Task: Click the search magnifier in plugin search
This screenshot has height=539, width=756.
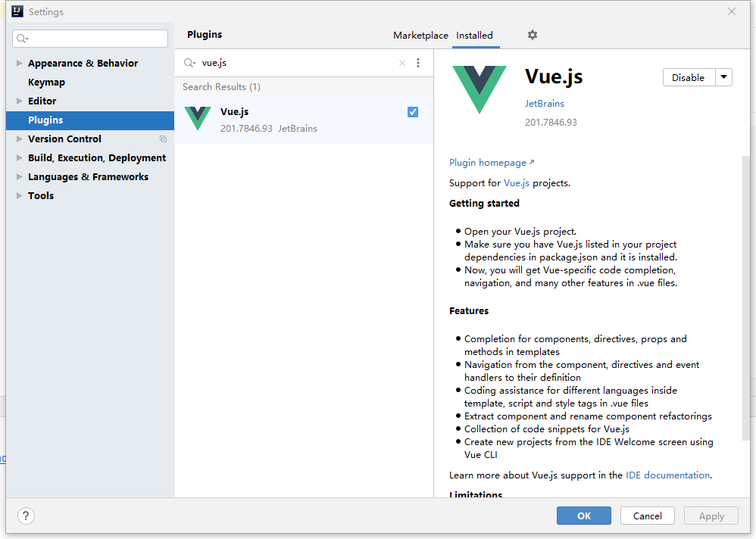Action: 189,63
